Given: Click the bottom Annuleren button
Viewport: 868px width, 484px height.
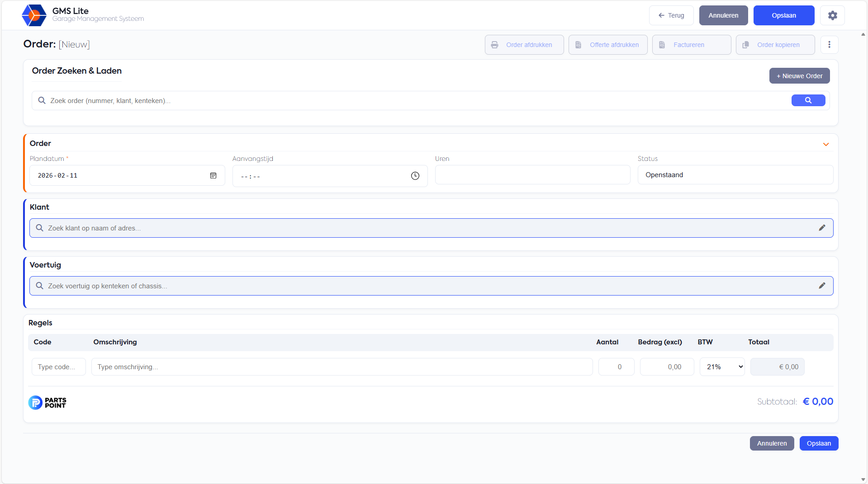Looking at the screenshot, I should (x=772, y=443).
